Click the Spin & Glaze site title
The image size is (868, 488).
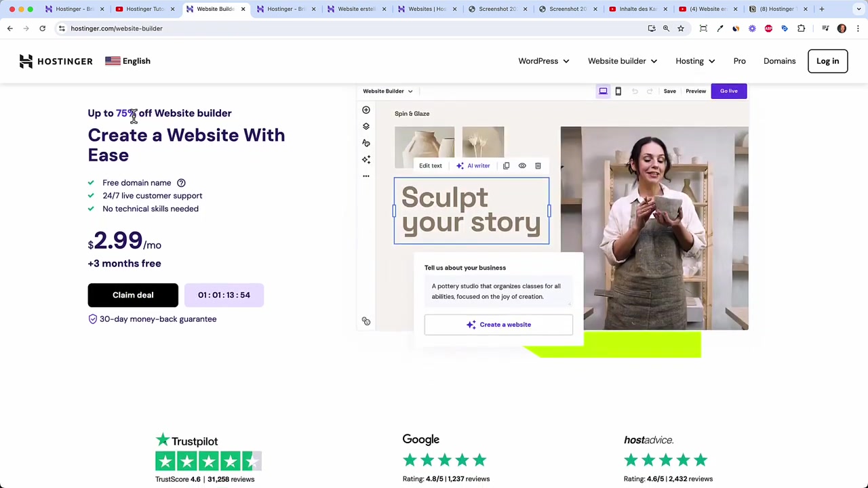tap(412, 114)
